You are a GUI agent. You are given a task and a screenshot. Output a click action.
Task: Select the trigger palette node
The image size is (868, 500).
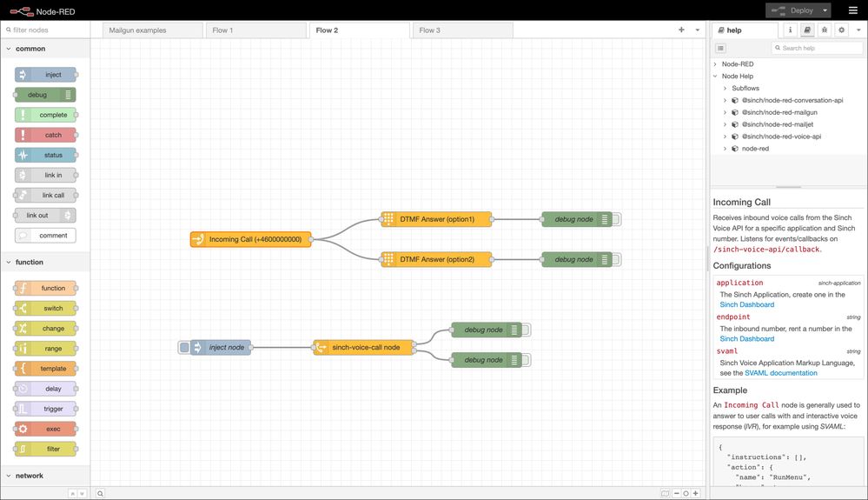pos(45,409)
